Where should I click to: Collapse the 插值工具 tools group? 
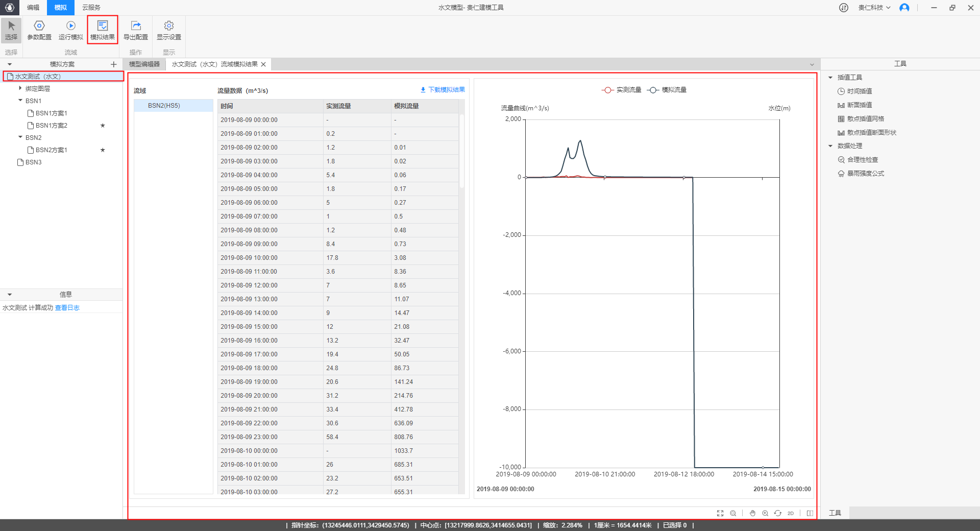[x=830, y=78]
